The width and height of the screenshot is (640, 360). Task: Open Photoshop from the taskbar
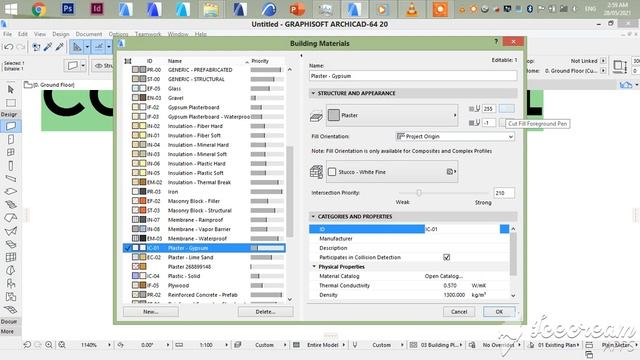pos(68,9)
